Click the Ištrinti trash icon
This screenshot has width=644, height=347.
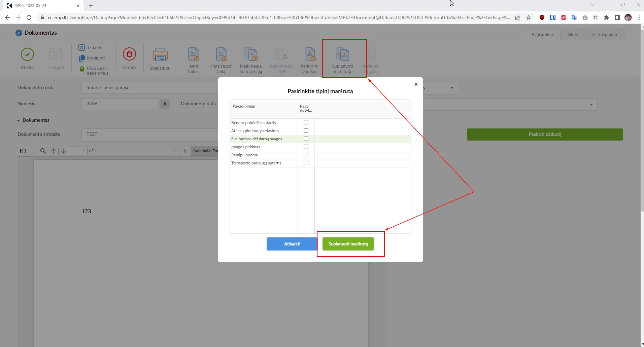129,54
